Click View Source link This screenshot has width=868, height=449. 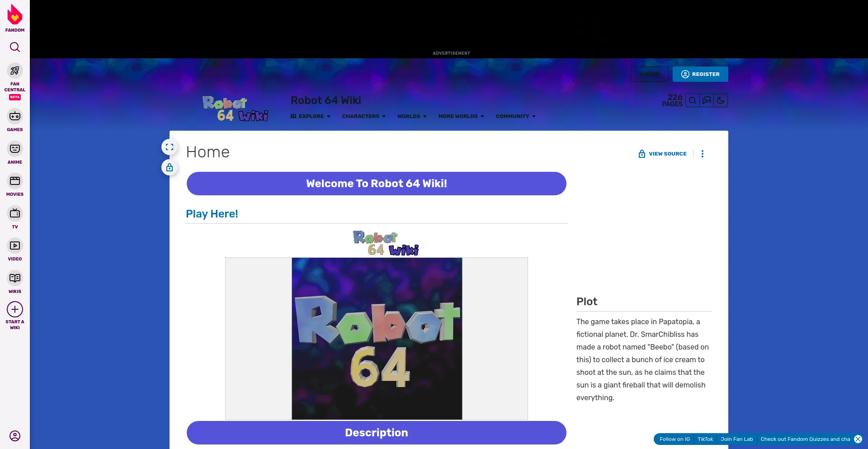pyautogui.click(x=662, y=154)
